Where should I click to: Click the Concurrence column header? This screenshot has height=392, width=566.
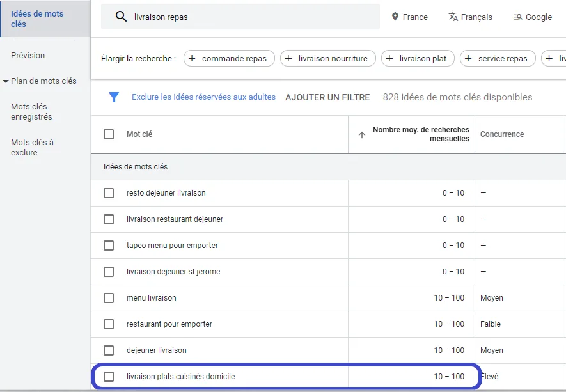point(502,134)
